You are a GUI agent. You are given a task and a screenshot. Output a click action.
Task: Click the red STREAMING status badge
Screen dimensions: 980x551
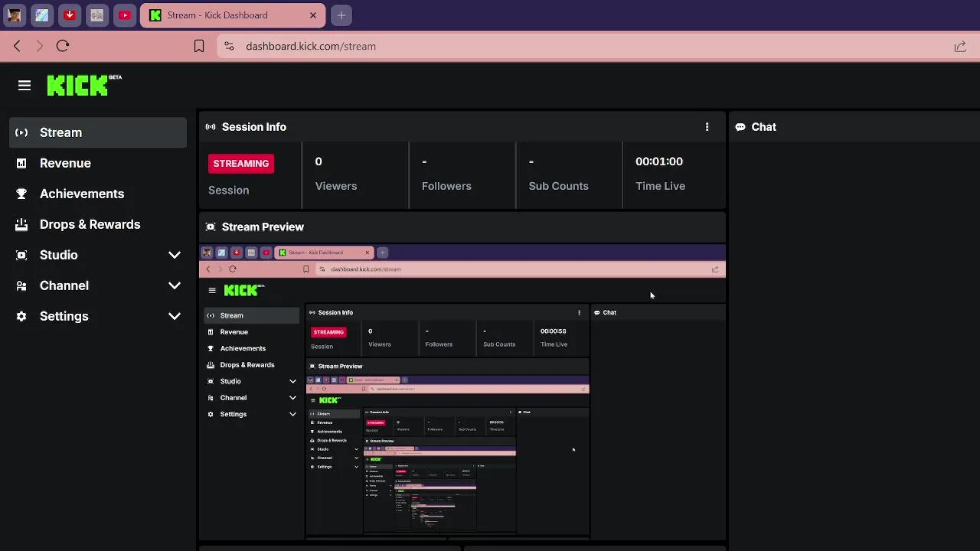click(241, 163)
